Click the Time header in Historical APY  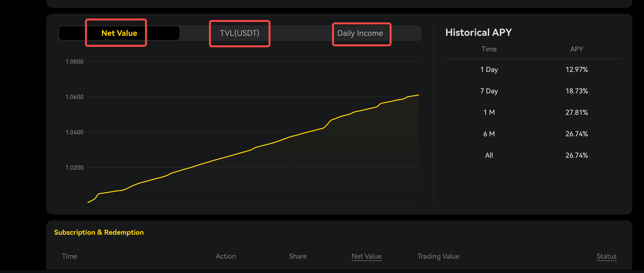(489, 49)
